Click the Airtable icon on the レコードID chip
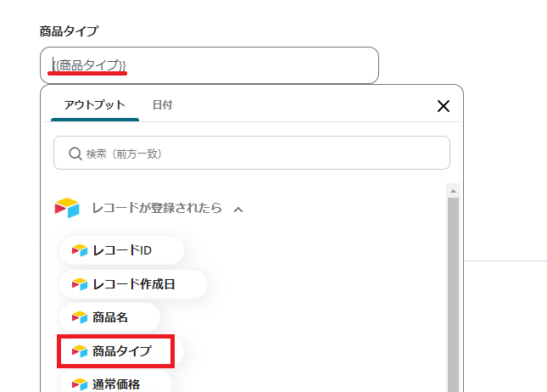The height and width of the screenshot is (392, 547). (x=80, y=250)
